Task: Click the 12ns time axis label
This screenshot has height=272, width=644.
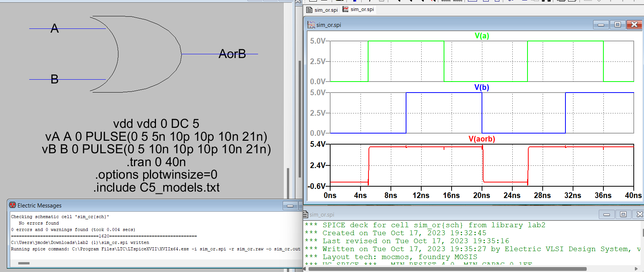Action: 421,195
